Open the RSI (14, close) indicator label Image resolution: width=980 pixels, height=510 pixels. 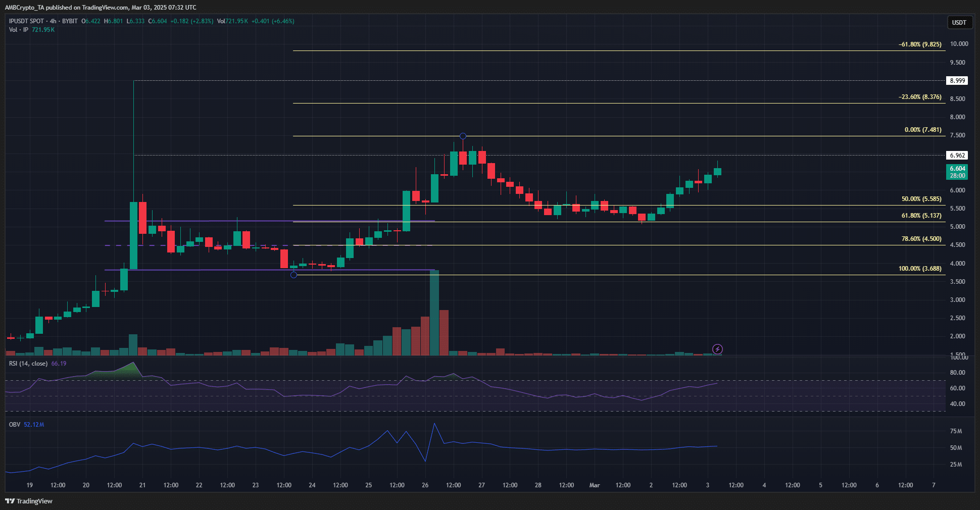(28, 364)
